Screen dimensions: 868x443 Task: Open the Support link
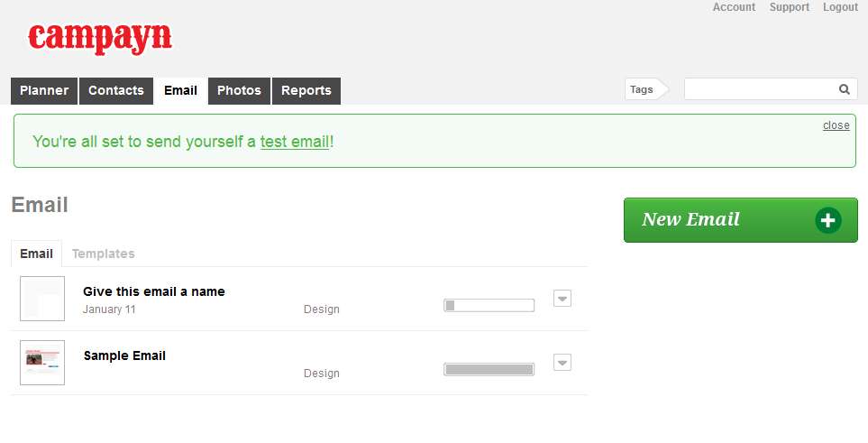point(789,7)
